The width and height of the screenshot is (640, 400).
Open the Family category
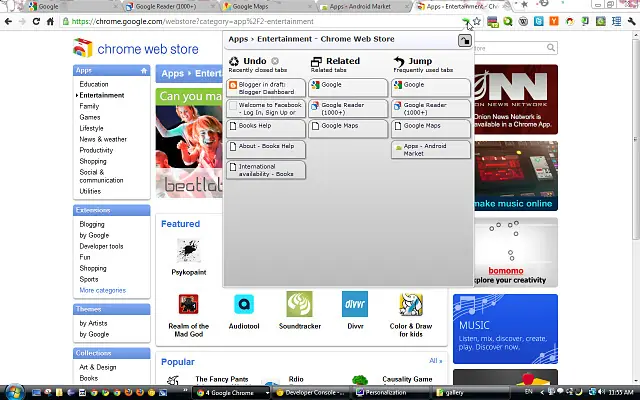point(89,106)
